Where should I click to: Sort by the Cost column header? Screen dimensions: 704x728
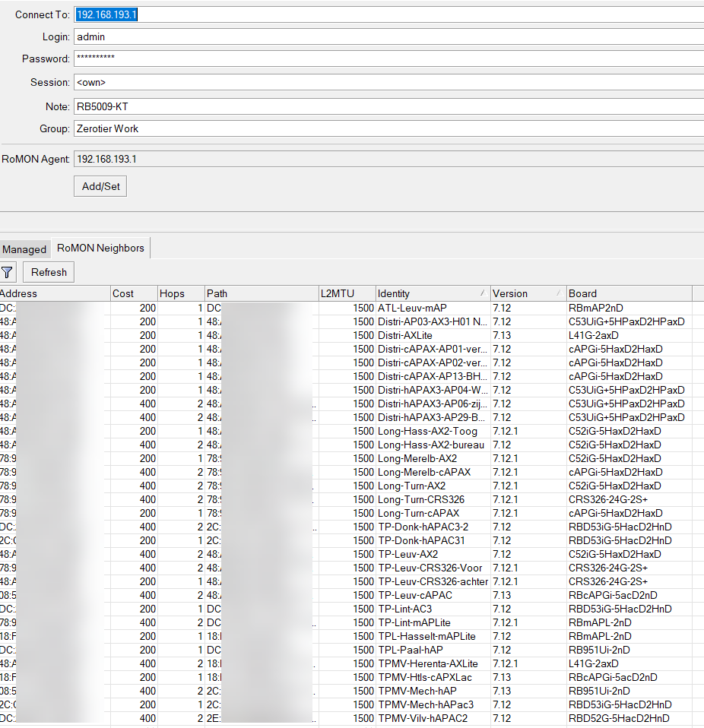[x=135, y=293]
